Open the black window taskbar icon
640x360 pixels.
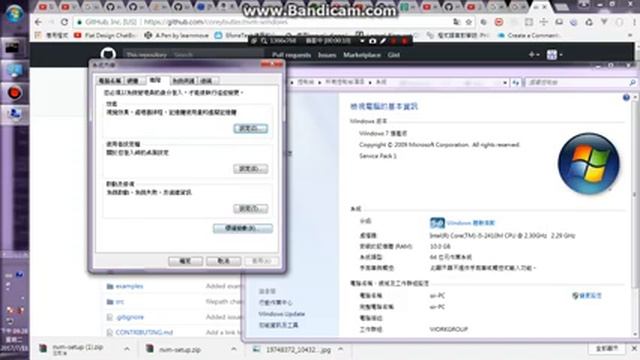click(x=14, y=48)
